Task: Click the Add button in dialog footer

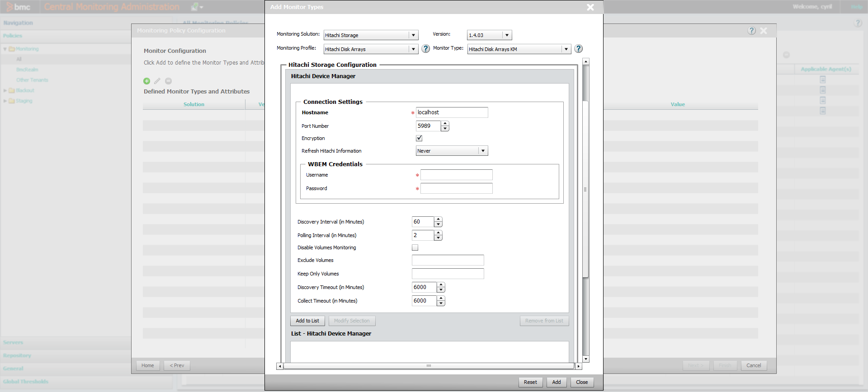Action: tap(557, 382)
